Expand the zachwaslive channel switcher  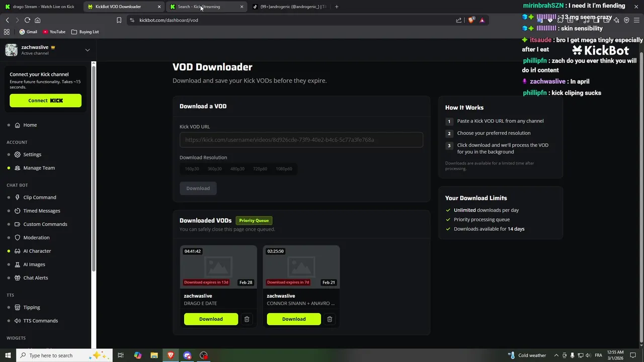pos(87,50)
